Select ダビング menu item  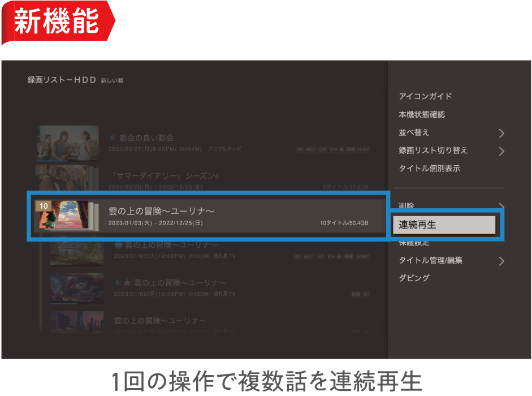click(x=414, y=278)
